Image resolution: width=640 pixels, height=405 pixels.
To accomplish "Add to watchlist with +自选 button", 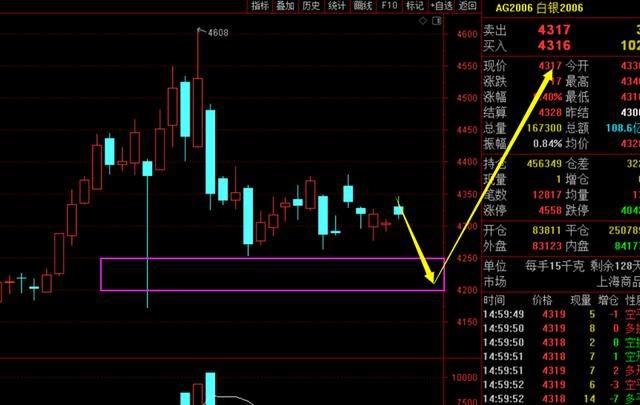I will (441, 6).
